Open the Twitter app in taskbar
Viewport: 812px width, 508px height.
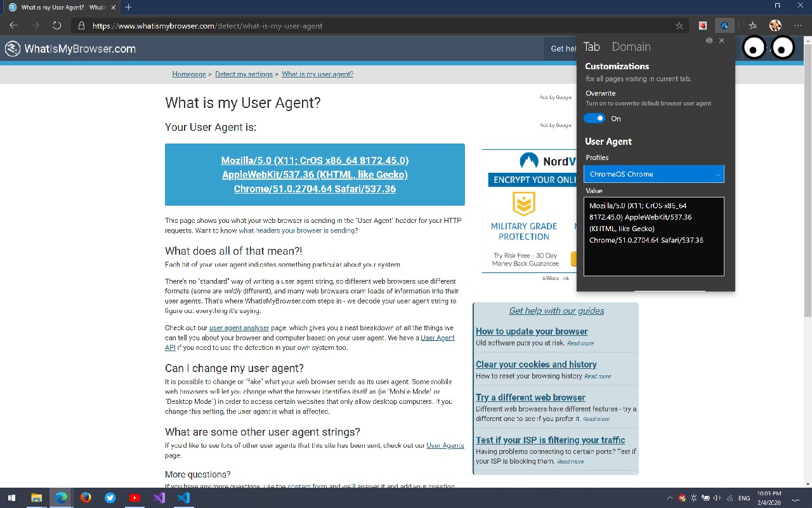[110, 498]
